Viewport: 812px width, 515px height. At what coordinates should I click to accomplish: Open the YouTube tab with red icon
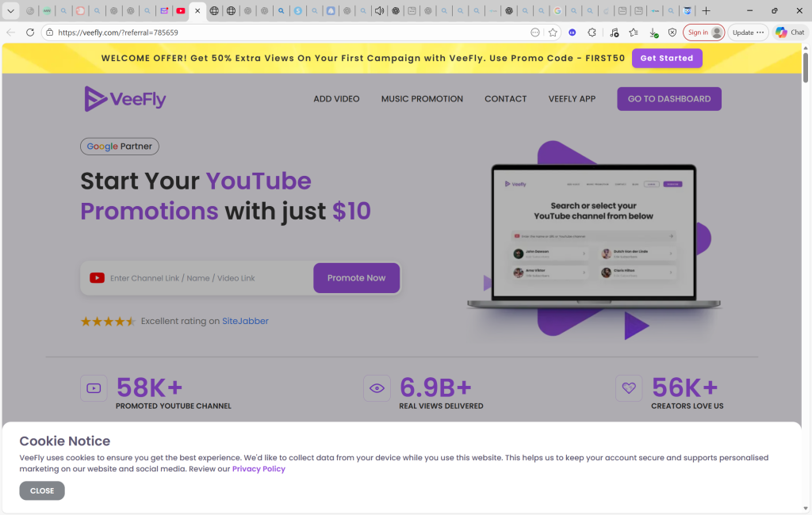(181, 11)
